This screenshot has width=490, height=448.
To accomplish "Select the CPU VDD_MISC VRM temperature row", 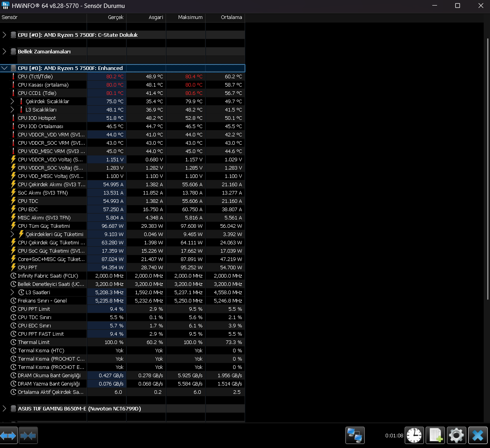I will [x=122, y=151].
